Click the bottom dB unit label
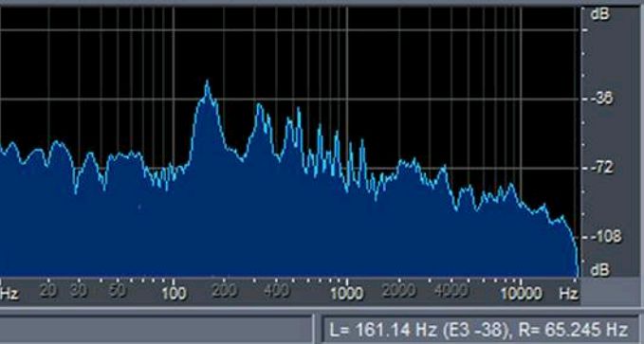 [x=600, y=270]
